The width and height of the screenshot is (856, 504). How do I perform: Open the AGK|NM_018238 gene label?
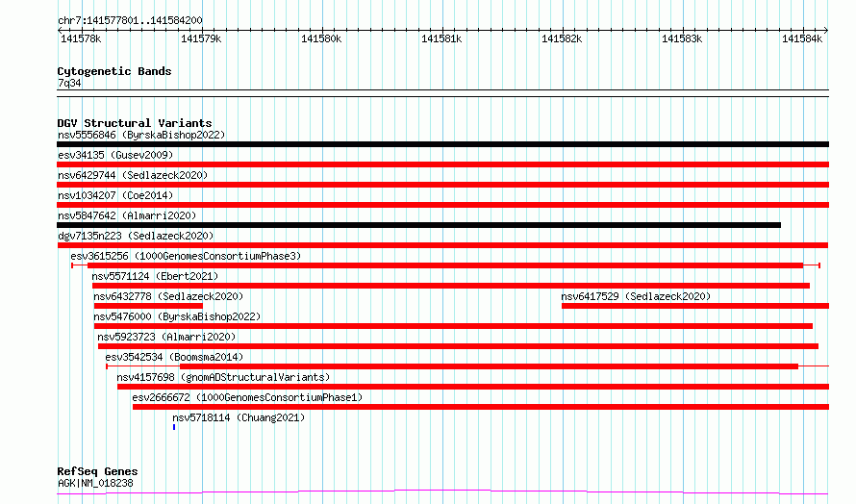[95, 483]
